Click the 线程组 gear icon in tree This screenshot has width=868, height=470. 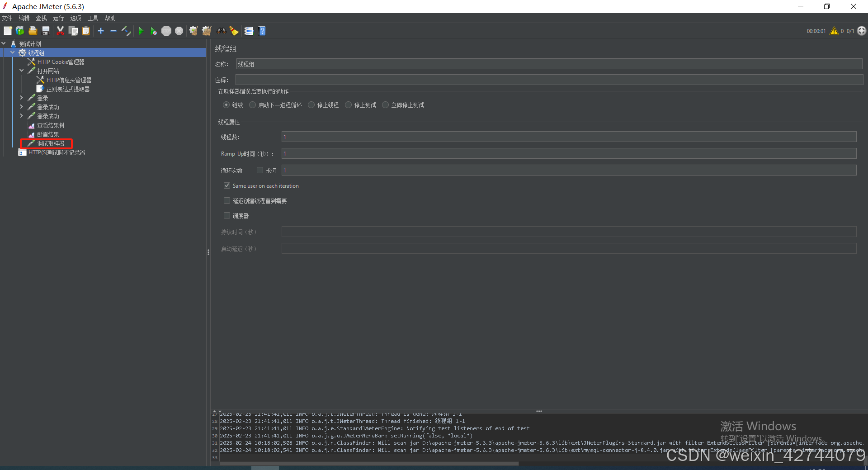22,53
